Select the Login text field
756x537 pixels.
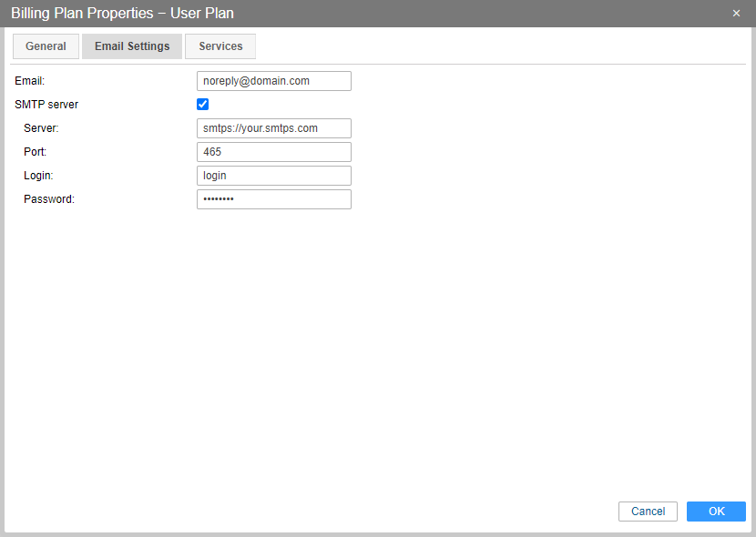coord(273,176)
